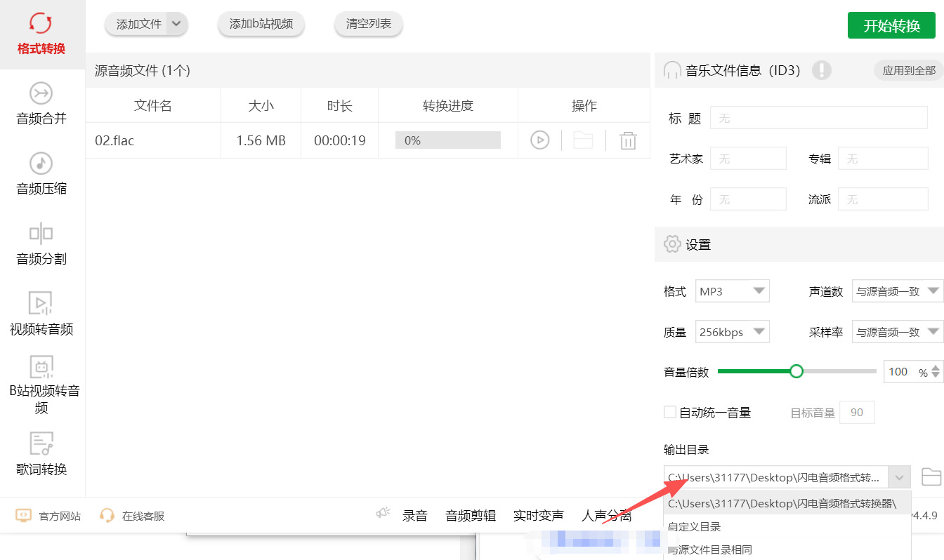Click the 标题 input field
Viewport: 944px width, 560px height.
click(819, 118)
